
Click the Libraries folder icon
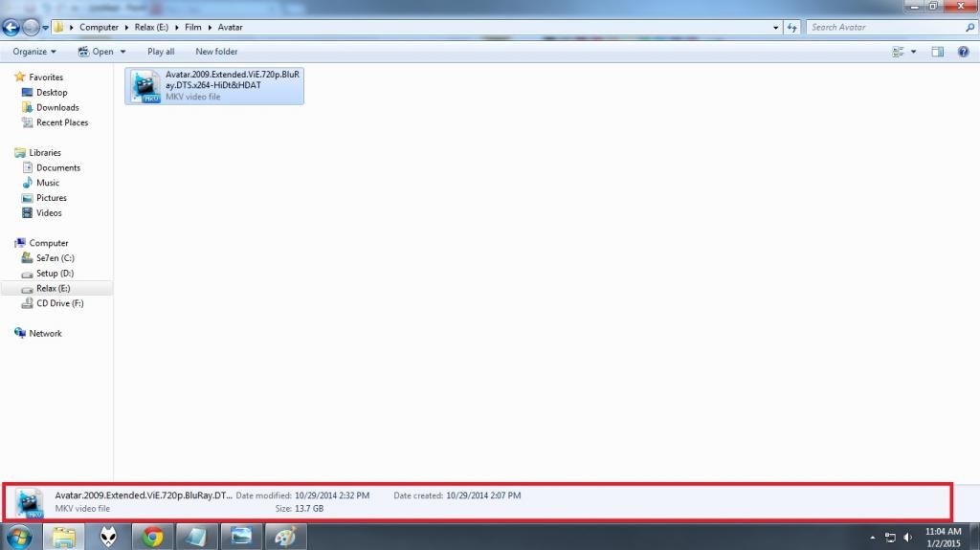19,152
